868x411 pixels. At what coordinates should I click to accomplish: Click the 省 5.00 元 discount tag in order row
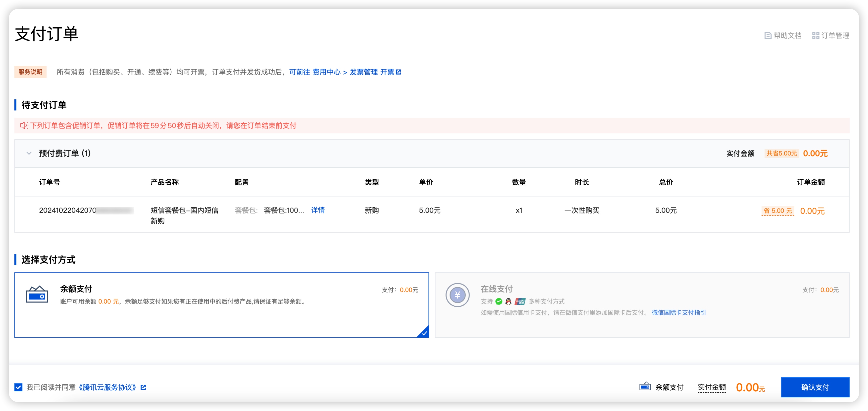point(778,211)
